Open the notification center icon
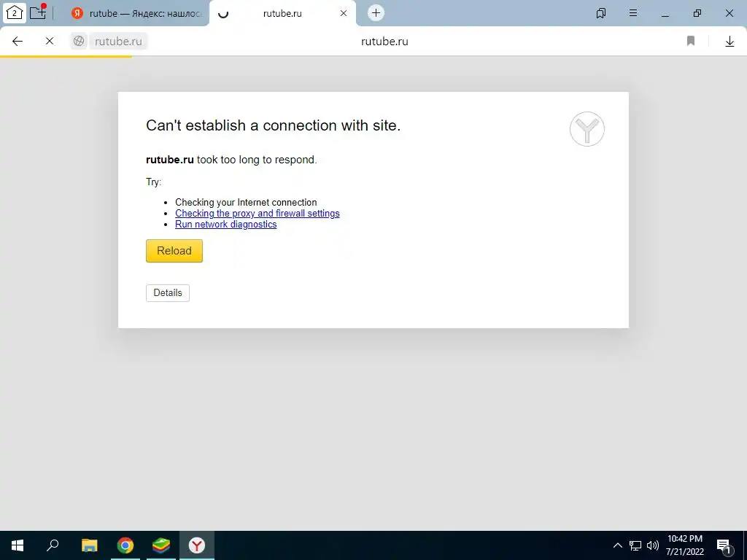This screenshot has height=560, width=747. (x=724, y=546)
